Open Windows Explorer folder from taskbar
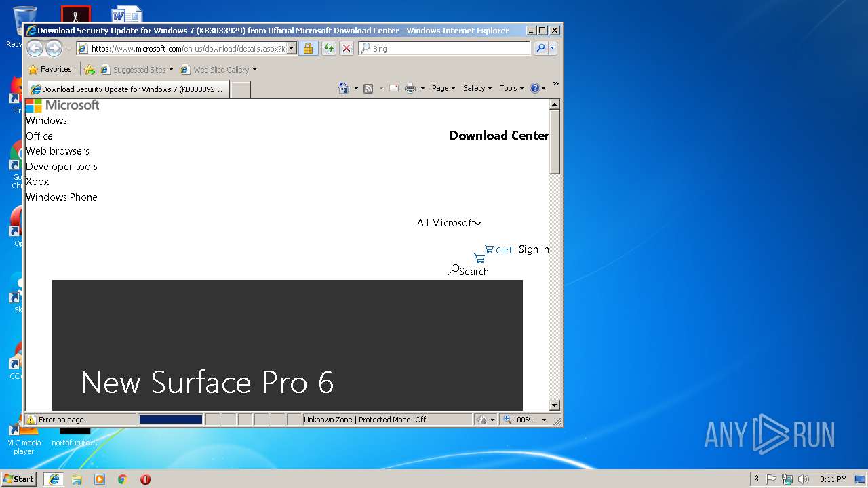This screenshot has width=868, height=488. click(77, 479)
